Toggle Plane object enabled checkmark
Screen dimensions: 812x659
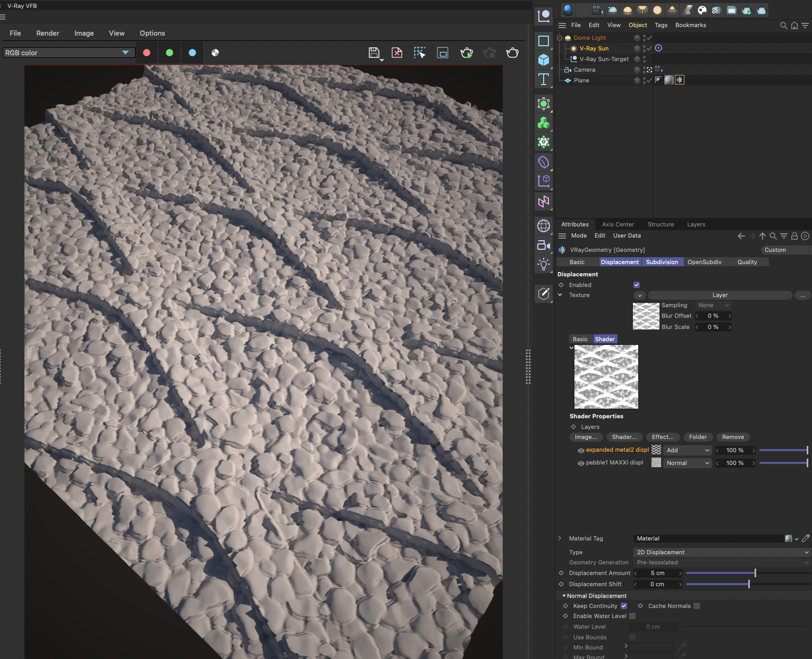coord(649,80)
